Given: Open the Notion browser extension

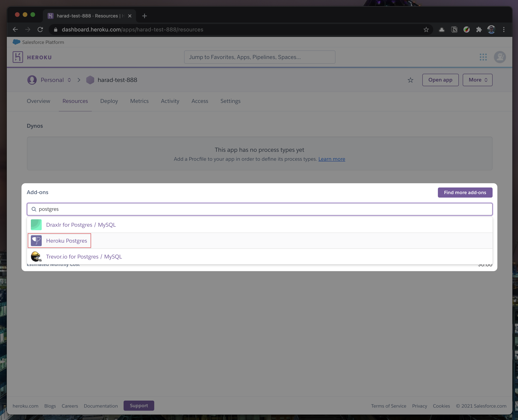Looking at the screenshot, I should pos(454,30).
